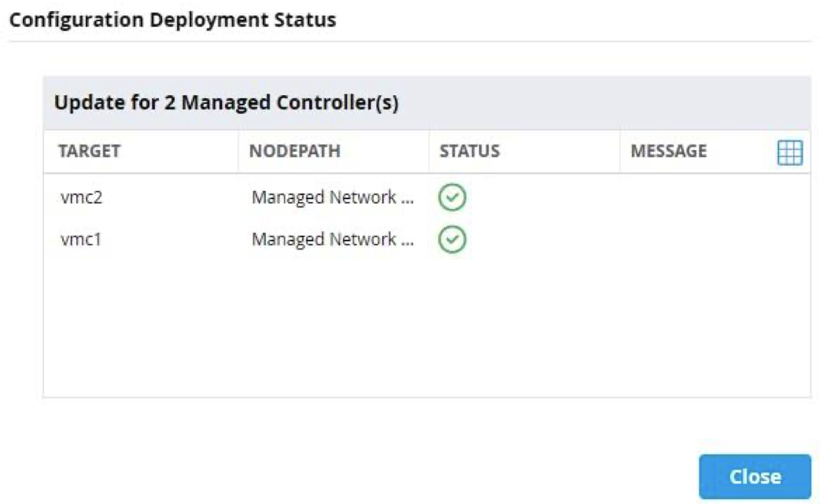Click the truncated nodepath text for vmc1
Viewport: 838px width, 504px height.
[332, 240]
